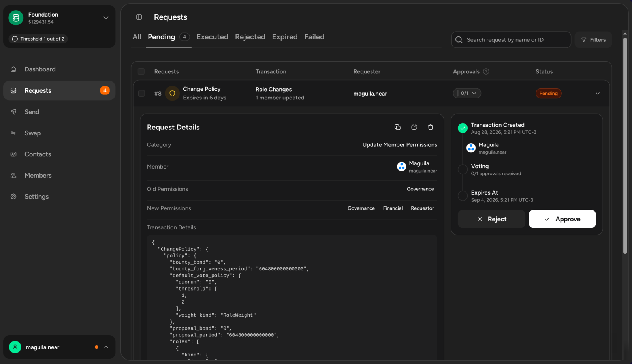Click the Send paper plane icon

pos(13,112)
